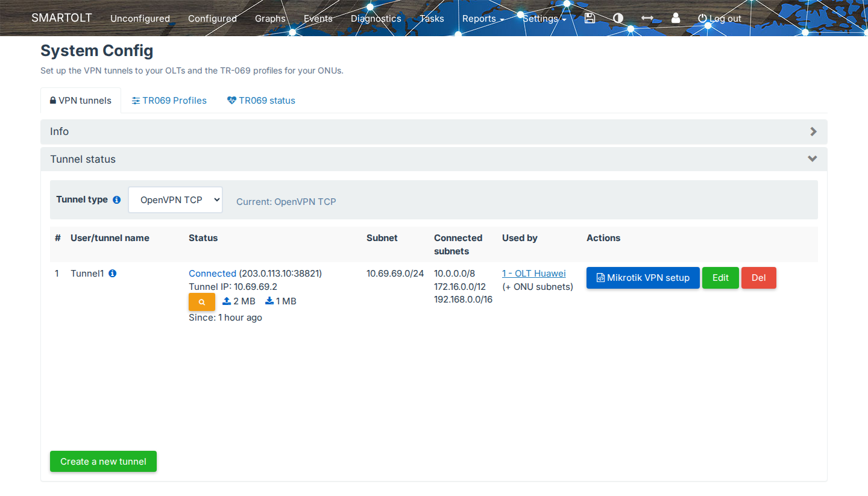Click the download icon beside 1 MB
The image size is (868, 496).
tap(269, 301)
